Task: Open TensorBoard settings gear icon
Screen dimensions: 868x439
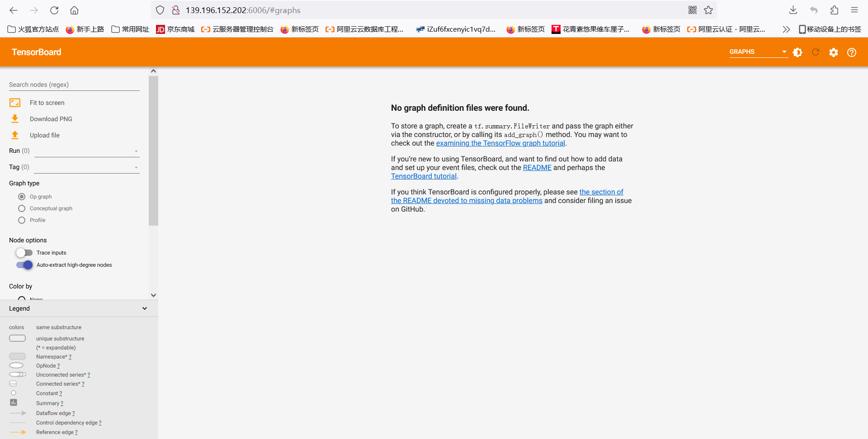Action: point(834,52)
